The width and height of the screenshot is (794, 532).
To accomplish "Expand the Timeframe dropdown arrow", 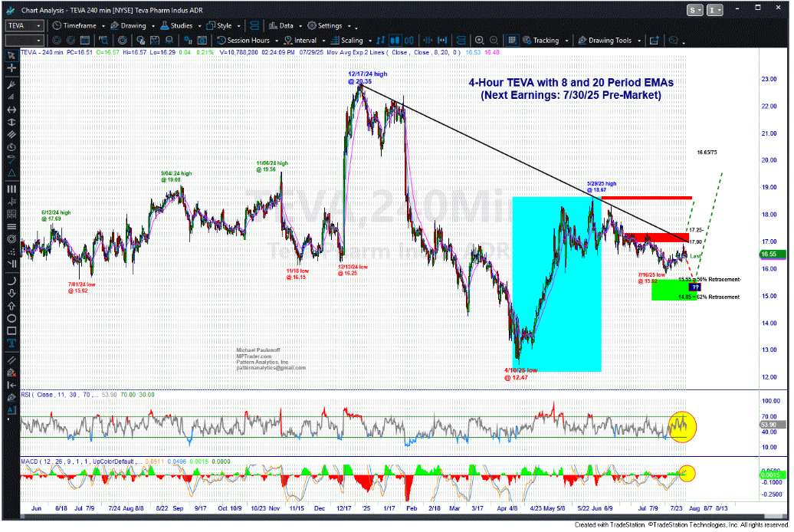I will click(x=103, y=26).
